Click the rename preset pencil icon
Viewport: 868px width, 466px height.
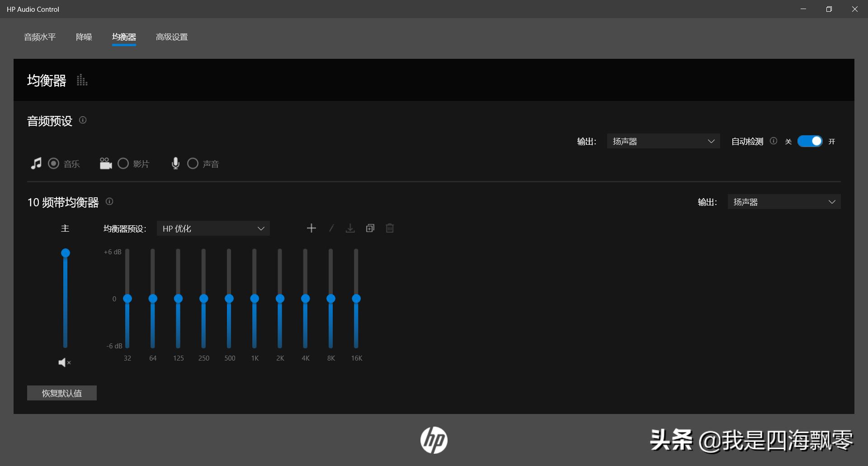pos(331,228)
